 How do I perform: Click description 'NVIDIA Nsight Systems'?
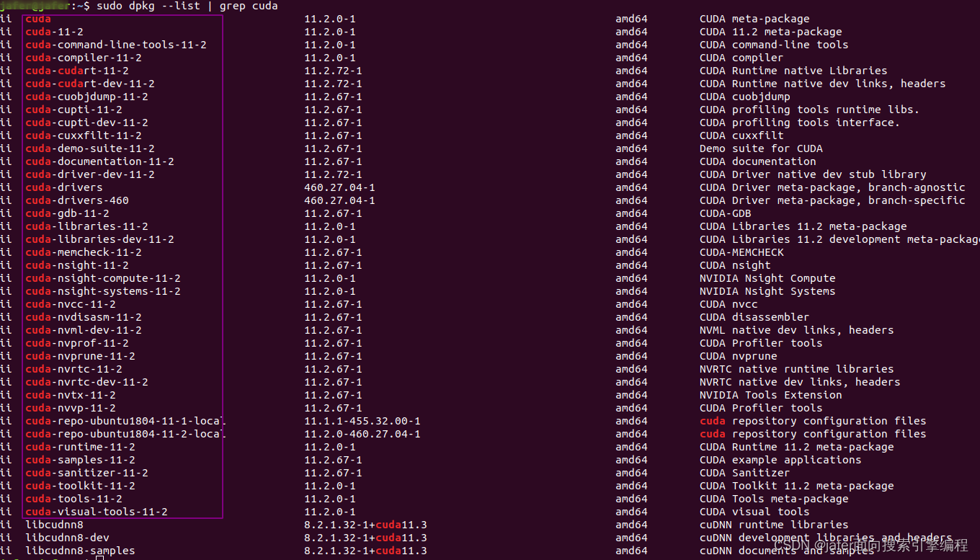coord(767,291)
